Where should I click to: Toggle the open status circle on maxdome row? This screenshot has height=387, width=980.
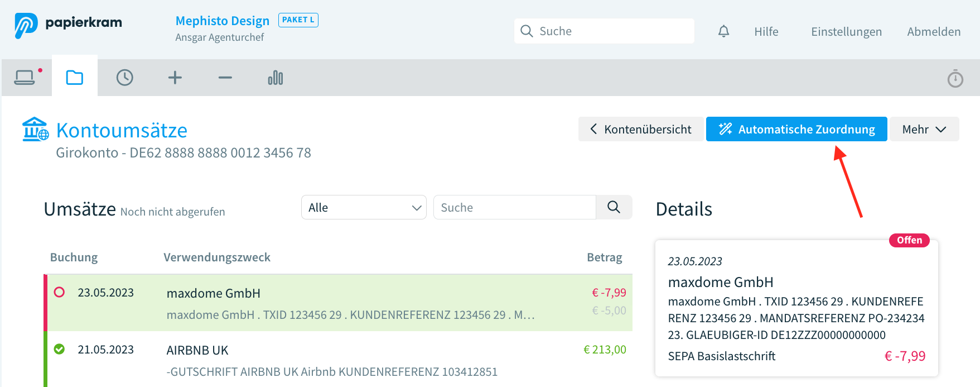[x=59, y=292]
